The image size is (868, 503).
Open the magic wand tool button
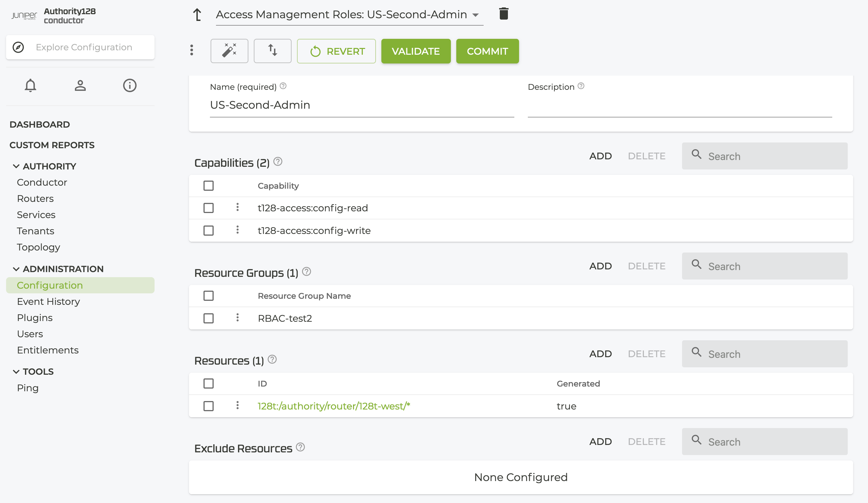[229, 51]
